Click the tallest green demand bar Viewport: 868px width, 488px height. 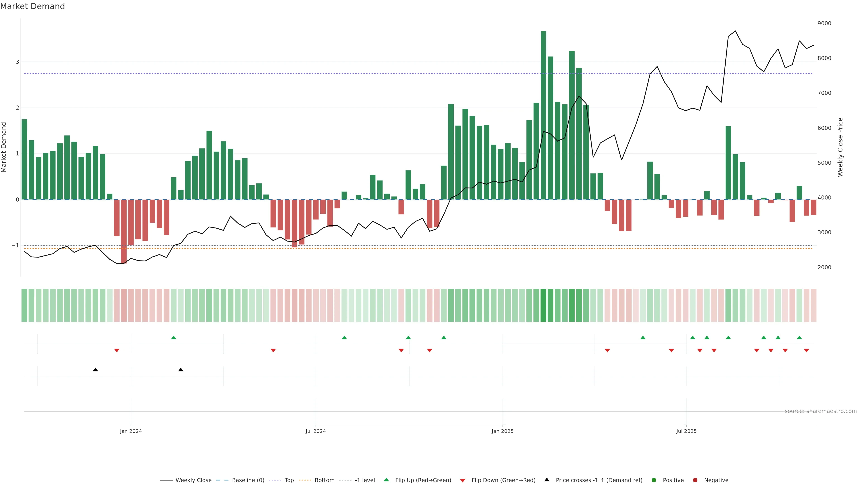pyautogui.click(x=543, y=115)
